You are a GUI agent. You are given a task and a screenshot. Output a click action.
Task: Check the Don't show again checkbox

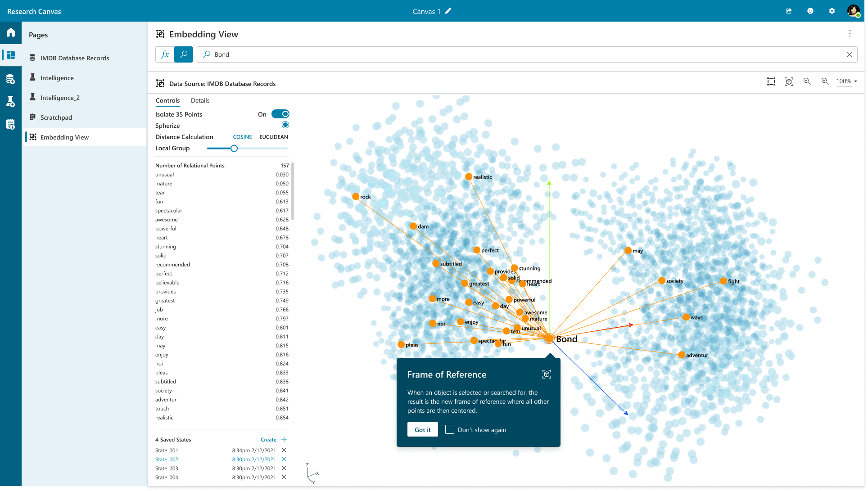[449, 429]
